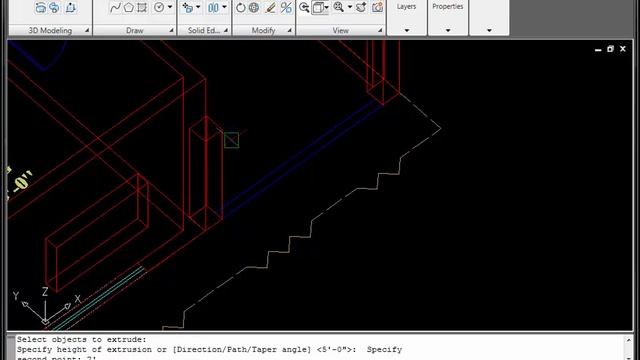The width and height of the screenshot is (640, 360).
Task: Open the circle tool dropdown arrow in Draw
Action: pos(170,7)
